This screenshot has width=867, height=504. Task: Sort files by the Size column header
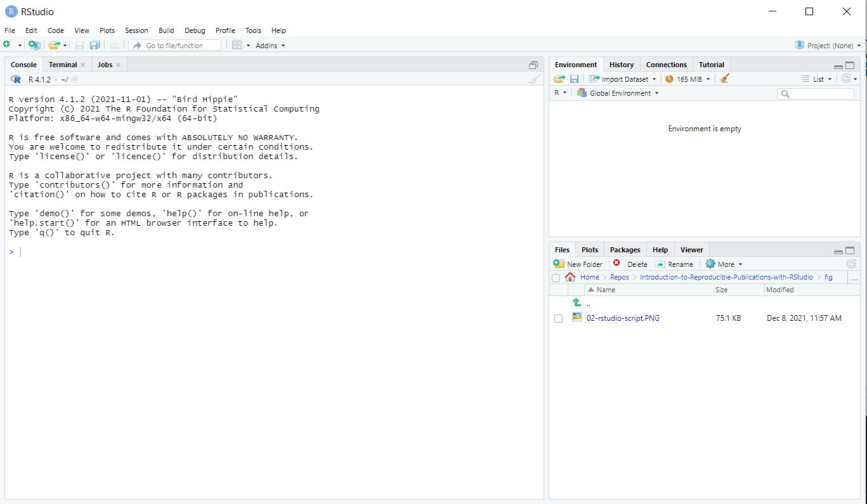739,290
